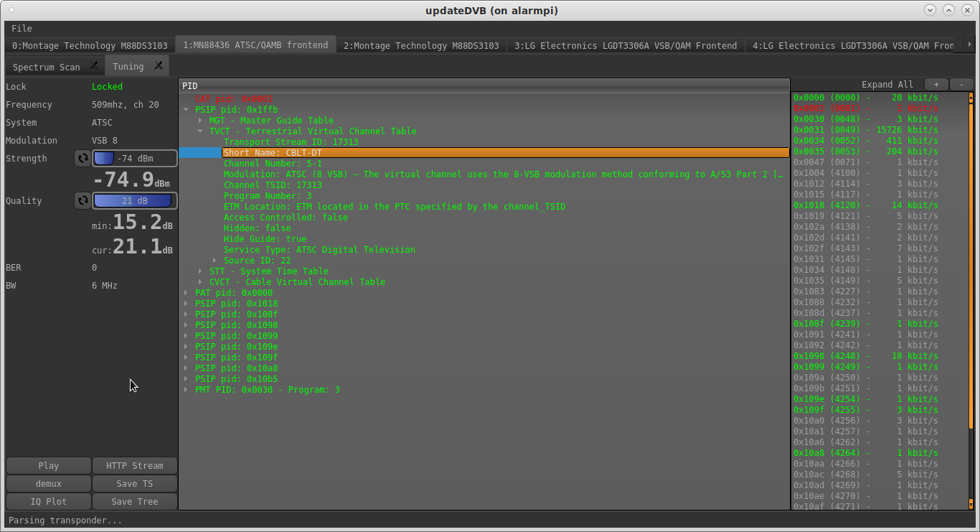The width and height of the screenshot is (980, 532).
Task: Click the minus collapse all button
Action: [x=961, y=85]
